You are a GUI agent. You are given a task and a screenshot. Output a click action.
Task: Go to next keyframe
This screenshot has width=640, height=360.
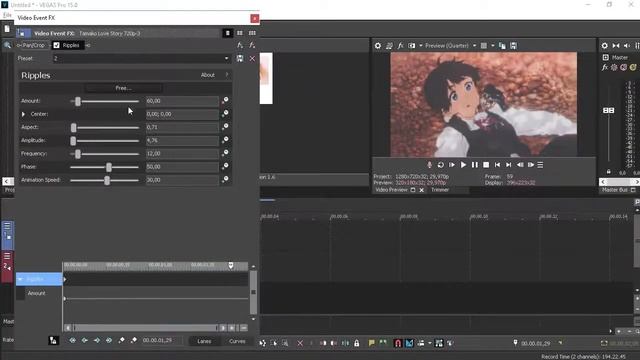[97, 340]
